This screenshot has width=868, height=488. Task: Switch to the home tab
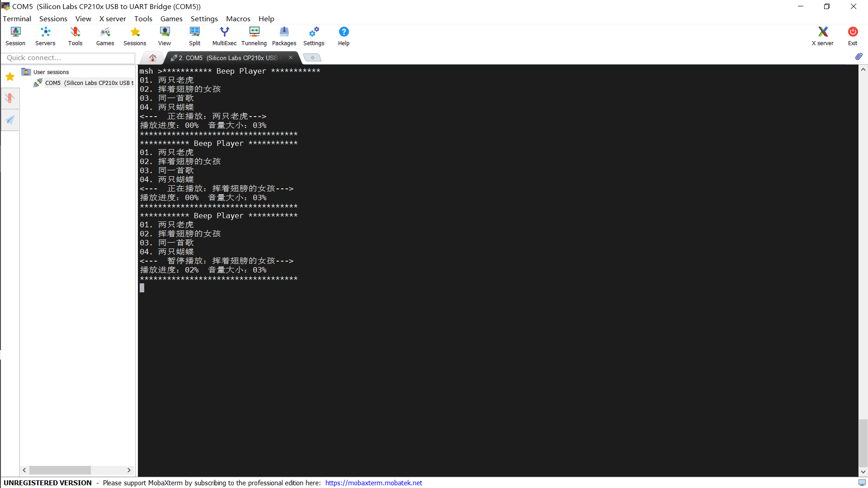point(152,58)
